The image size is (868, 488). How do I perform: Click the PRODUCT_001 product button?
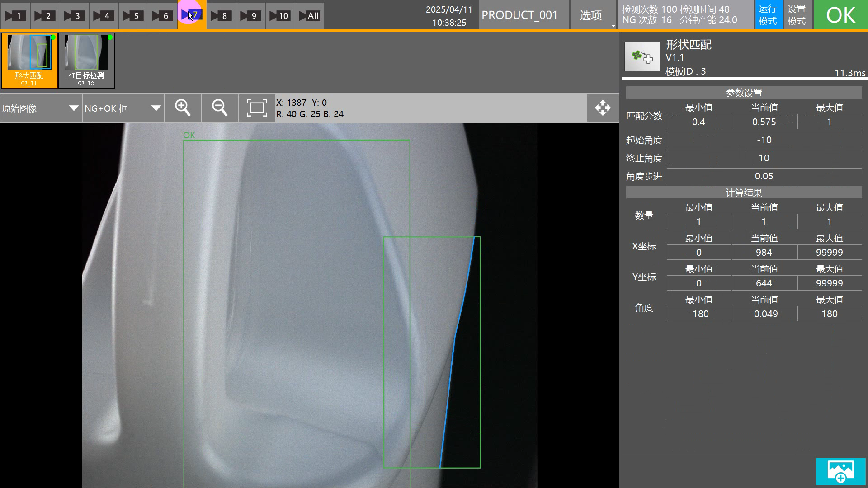[x=519, y=15]
